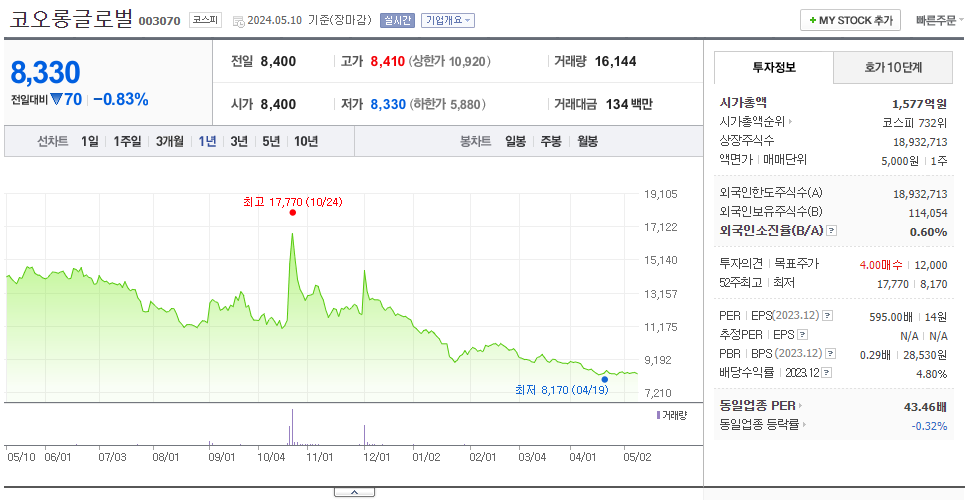Click the calendar icon beside 2024.05.10
Viewport: 968px width, 500px height.
pos(238,21)
